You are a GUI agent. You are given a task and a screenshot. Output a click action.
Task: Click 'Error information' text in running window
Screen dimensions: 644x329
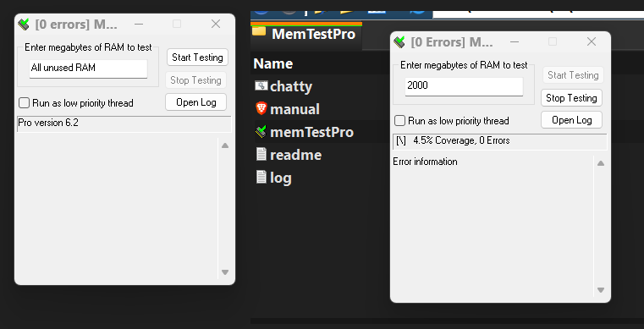(x=425, y=162)
